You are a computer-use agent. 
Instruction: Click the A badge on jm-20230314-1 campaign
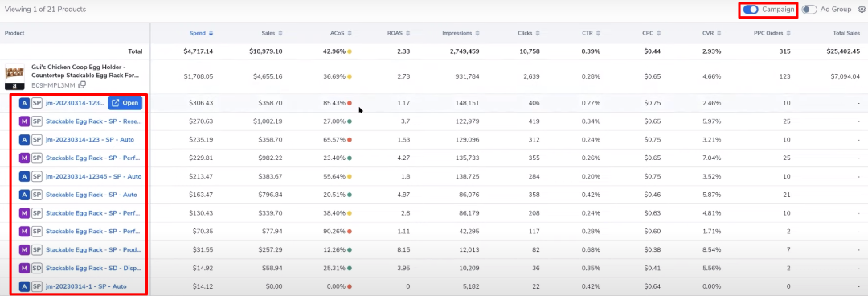(x=24, y=286)
